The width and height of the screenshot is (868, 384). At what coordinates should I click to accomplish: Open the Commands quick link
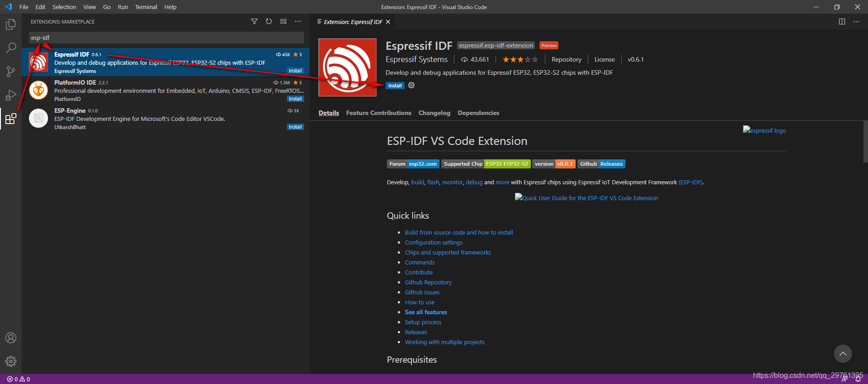pos(420,262)
